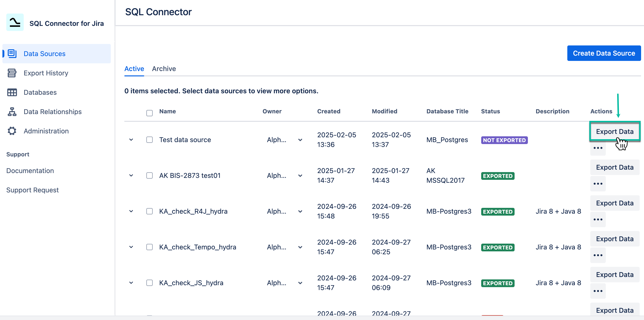Open the actions menu for KA_check_R4J_hydra
644x320 pixels.
pyautogui.click(x=598, y=219)
